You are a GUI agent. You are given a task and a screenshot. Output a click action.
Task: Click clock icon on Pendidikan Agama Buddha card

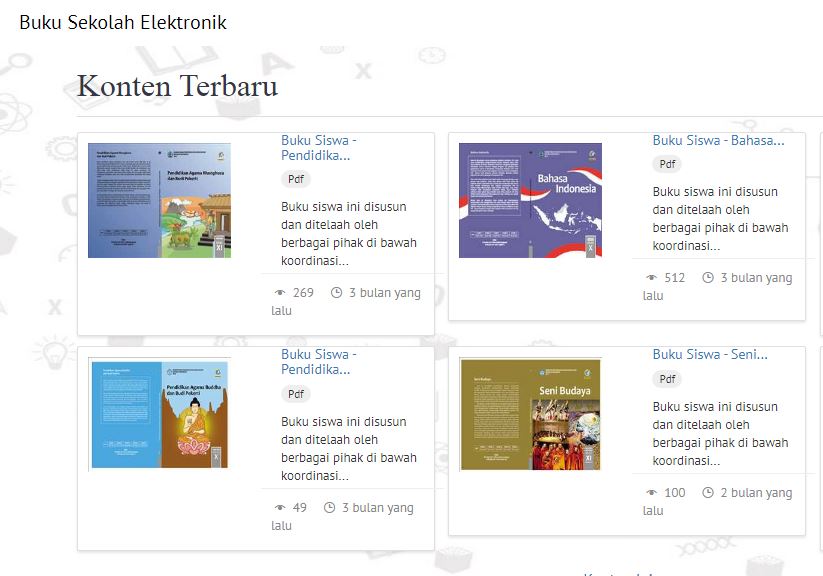tap(329, 508)
